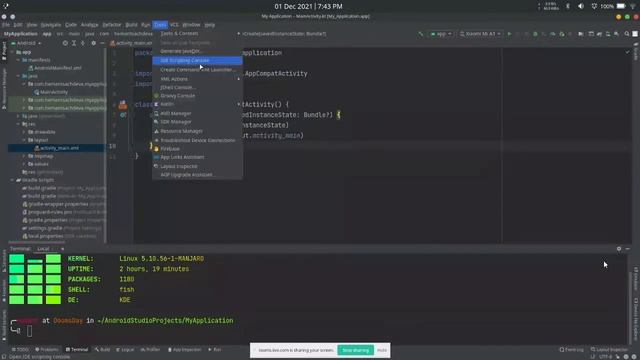Select the Local terminal tab
The image size is (640, 360).
pos(43,249)
